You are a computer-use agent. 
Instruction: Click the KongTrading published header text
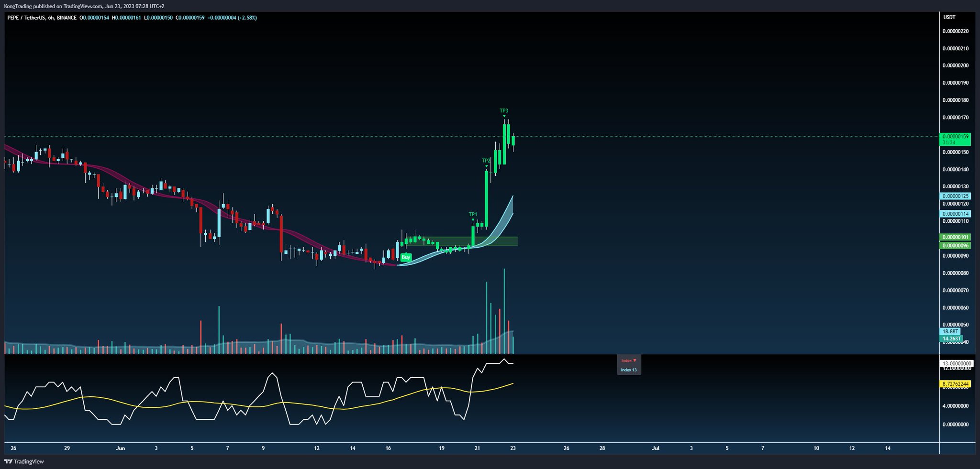pos(84,6)
